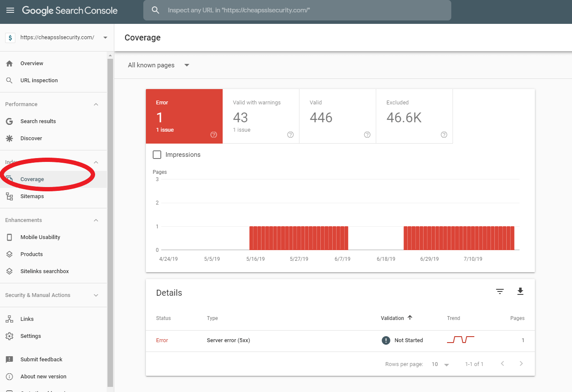Click the Google Search Console logo
The image size is (572, 392).
(70, 11)
